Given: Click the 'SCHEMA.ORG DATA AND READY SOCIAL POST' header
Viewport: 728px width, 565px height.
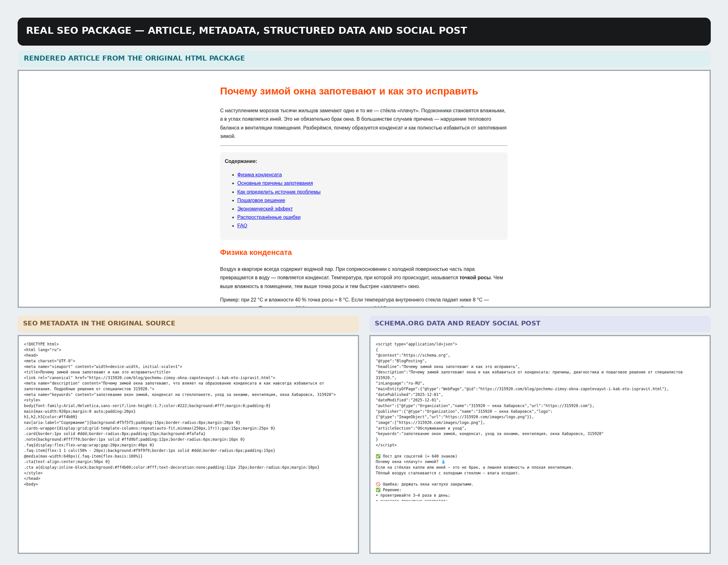Looking at the screenshot, I should click(x=457, y=323).
